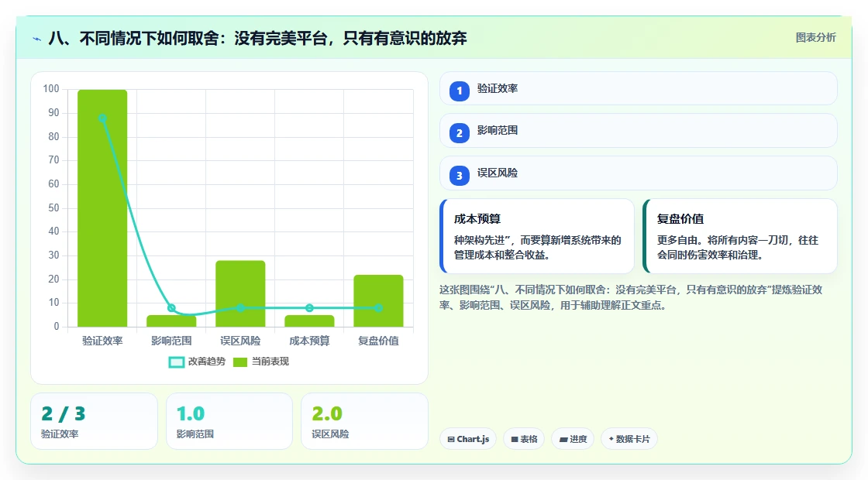Select the Chart.js tag
The image size is (868, 480).
coord(468,439)
